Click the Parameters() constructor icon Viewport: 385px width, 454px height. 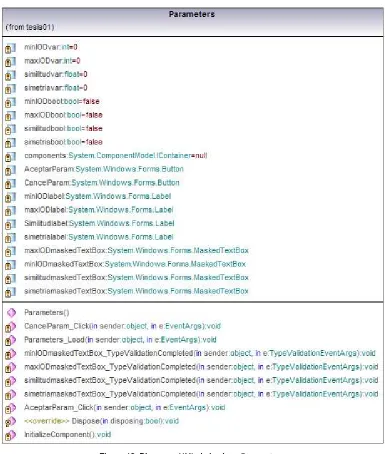(x=11, y=313)
